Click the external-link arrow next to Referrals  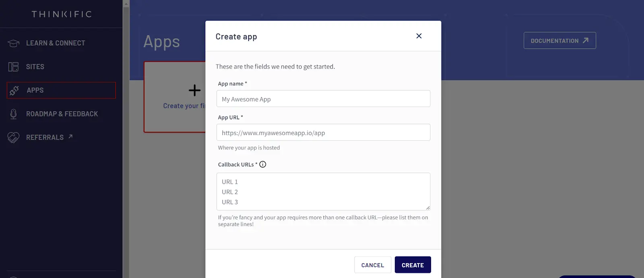tap(70, 137)
